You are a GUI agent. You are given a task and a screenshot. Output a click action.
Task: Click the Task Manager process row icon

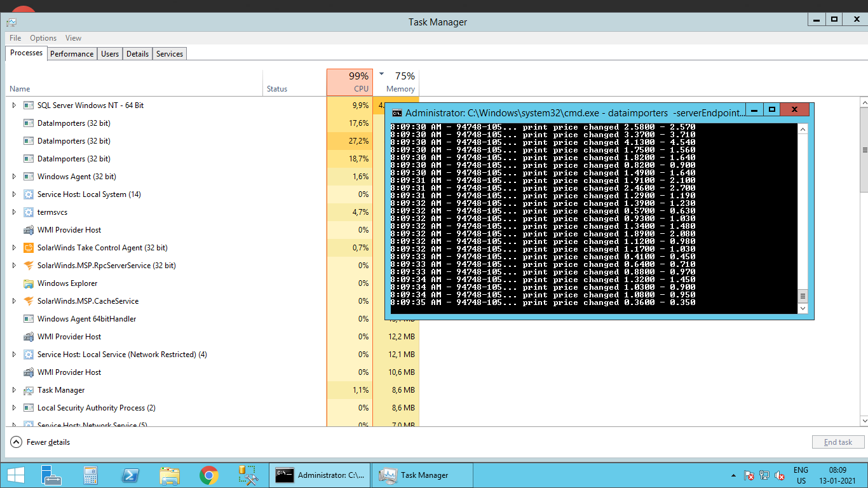[x=28, y=390]
